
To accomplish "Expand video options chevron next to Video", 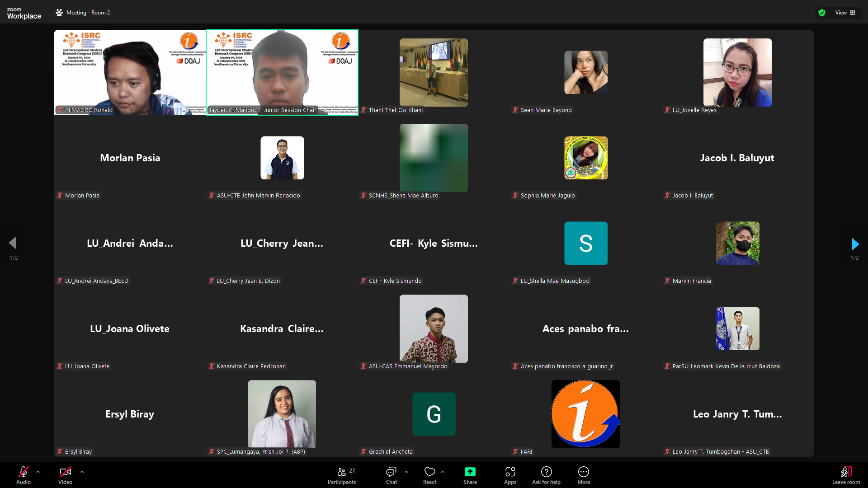I will (82, 472).
